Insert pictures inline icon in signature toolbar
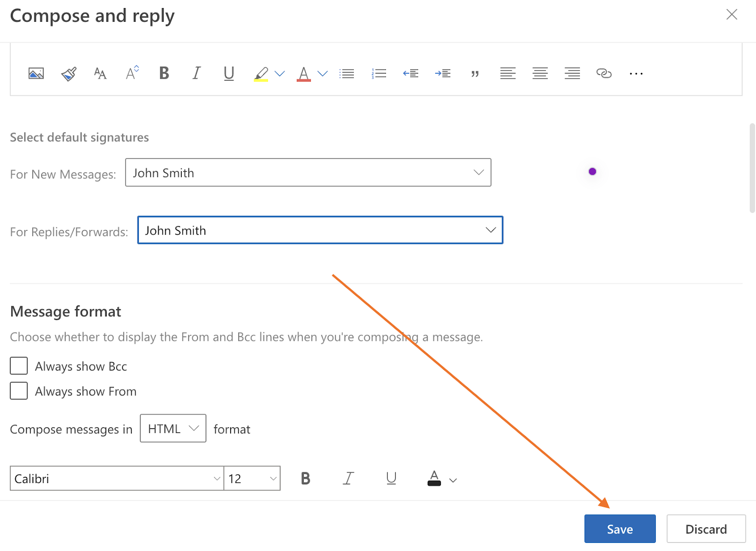 coord(36,74)
